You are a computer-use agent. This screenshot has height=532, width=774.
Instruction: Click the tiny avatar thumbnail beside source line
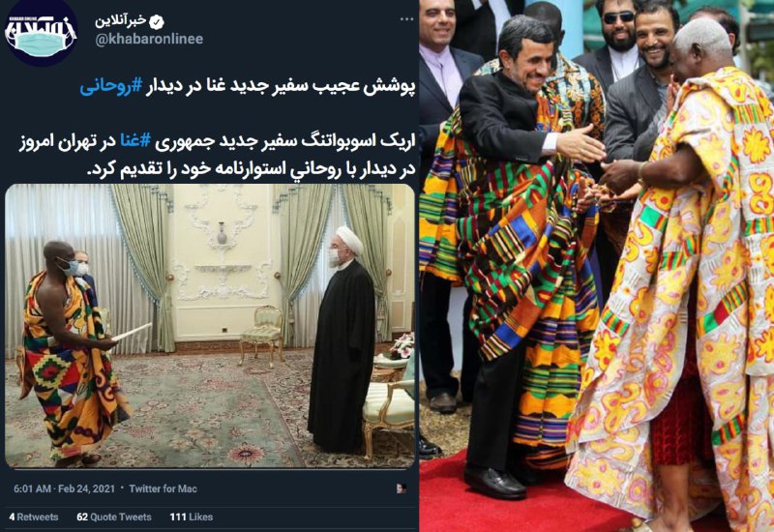pos(402,488)
